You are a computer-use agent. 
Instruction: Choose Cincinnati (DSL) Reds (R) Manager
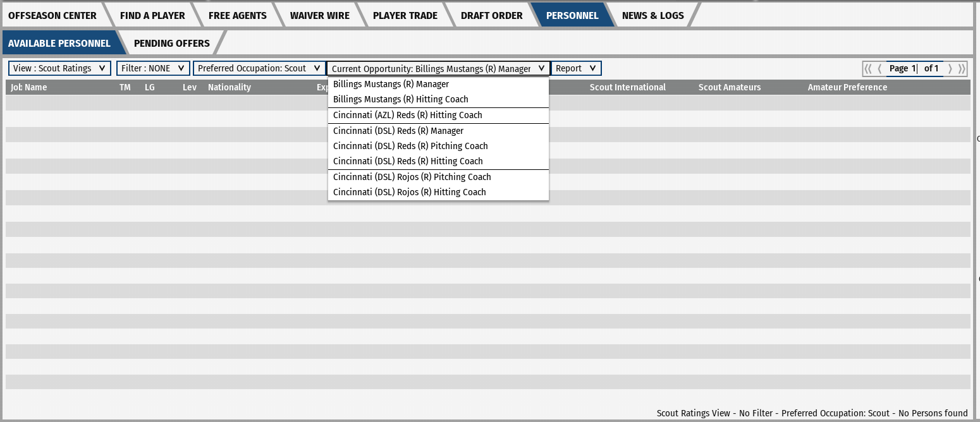coord(398,131)
